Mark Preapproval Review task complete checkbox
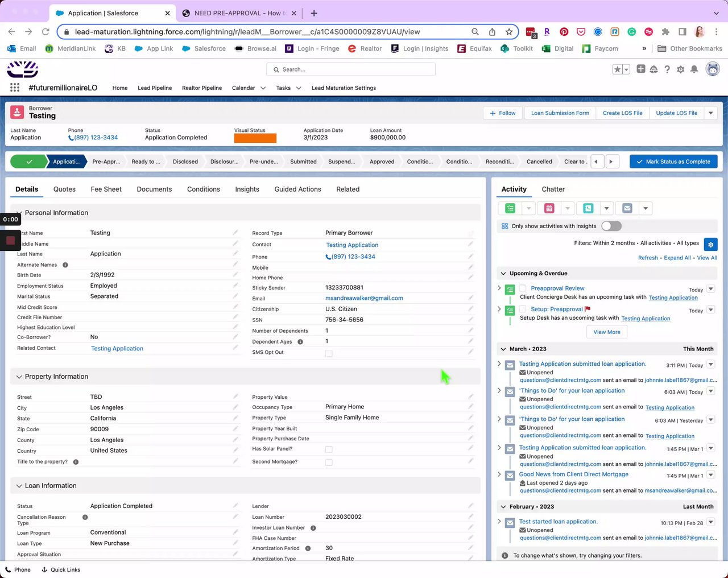This screenshot has width=728, height=578. (523, 288)
